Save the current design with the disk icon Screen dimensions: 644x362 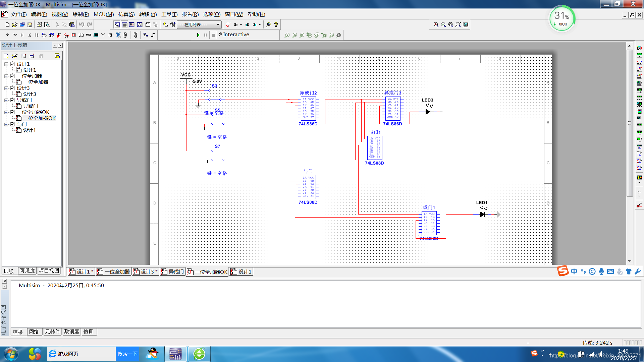pos(30,25)
